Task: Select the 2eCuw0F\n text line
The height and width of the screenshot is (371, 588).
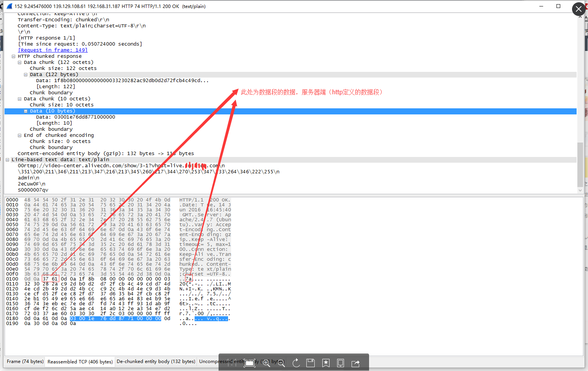Action: point(32,184)
